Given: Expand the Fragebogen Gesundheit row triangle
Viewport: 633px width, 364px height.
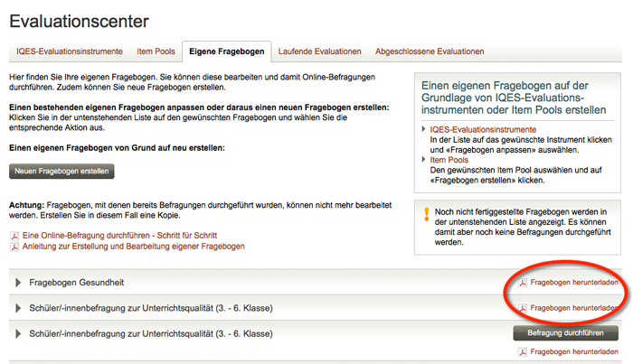Looking at the screenshot, I should 18,283.
